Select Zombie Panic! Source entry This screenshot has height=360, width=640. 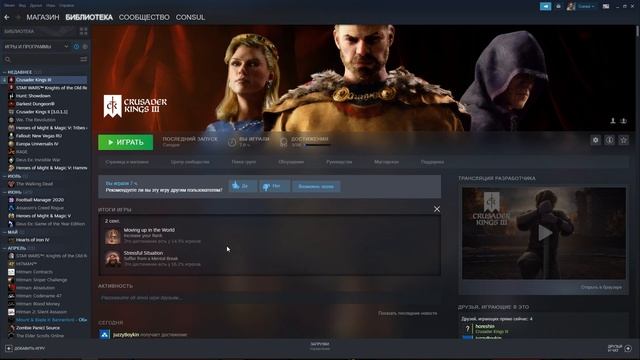(38, 328)
